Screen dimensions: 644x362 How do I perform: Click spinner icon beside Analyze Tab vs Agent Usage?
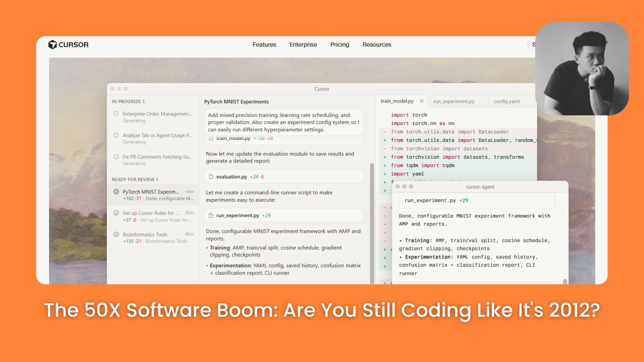pyautogui.click(x=116, y=135)
